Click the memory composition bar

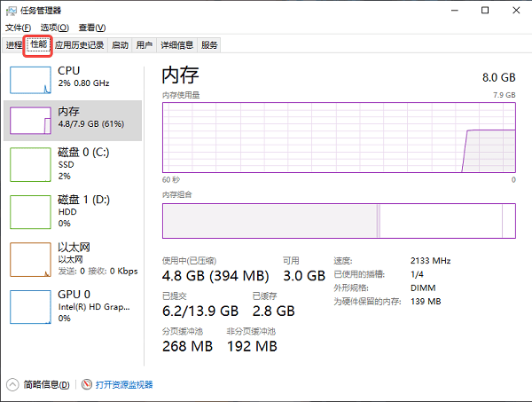(x=338, y=220)
